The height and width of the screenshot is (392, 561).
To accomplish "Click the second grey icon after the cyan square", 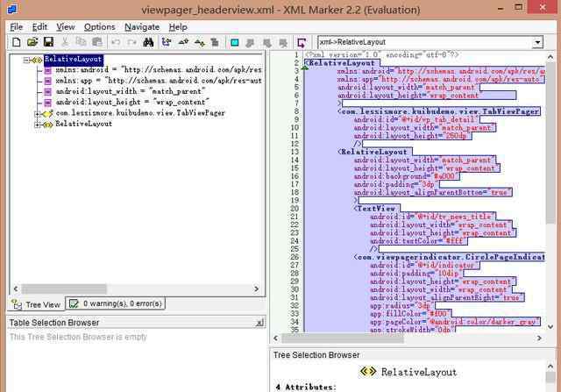I will pos(266,43).
